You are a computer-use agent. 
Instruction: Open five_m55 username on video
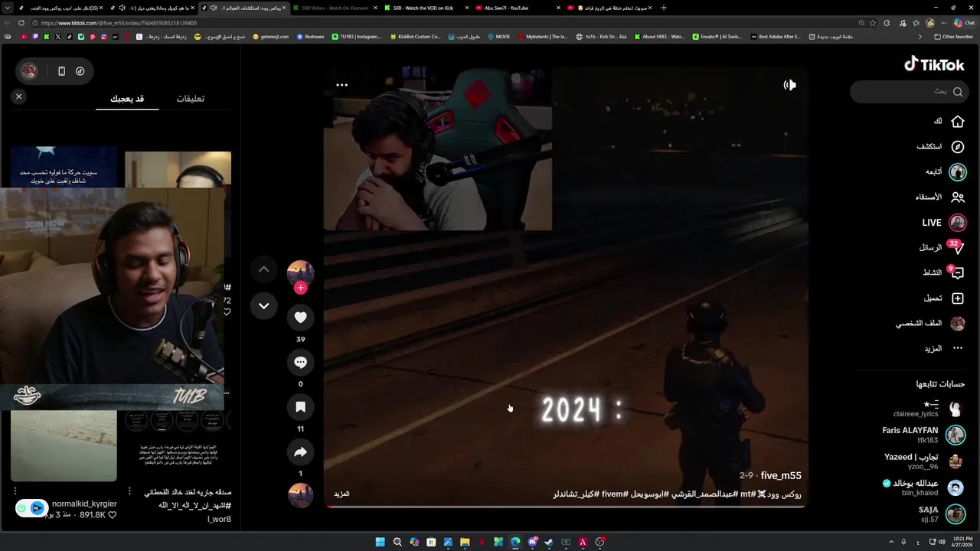(x=781, y=475)
